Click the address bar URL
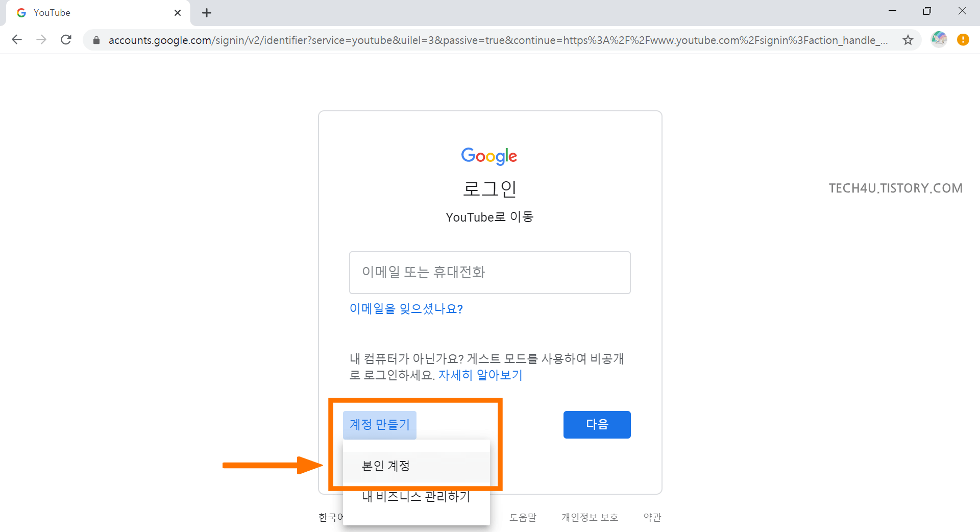Viewport: 980px width, 532px height. point(498,40)
